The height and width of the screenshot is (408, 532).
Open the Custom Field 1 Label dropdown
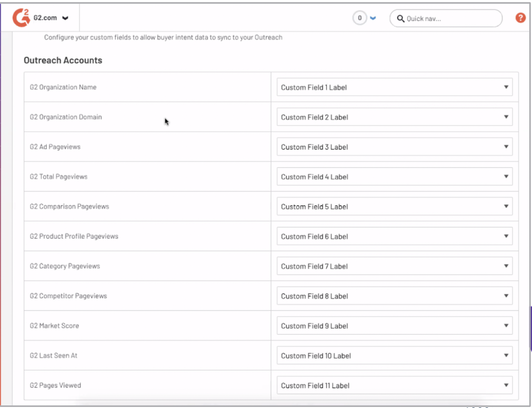(394, 88)
